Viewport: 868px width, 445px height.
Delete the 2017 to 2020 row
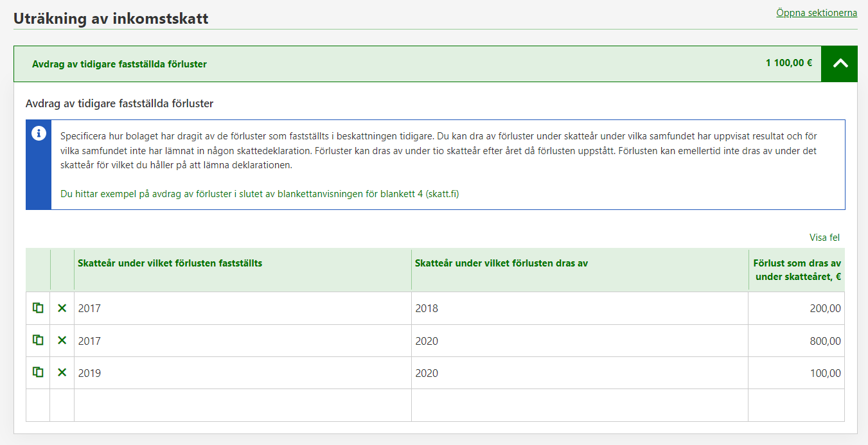click(x=62, y=340)
